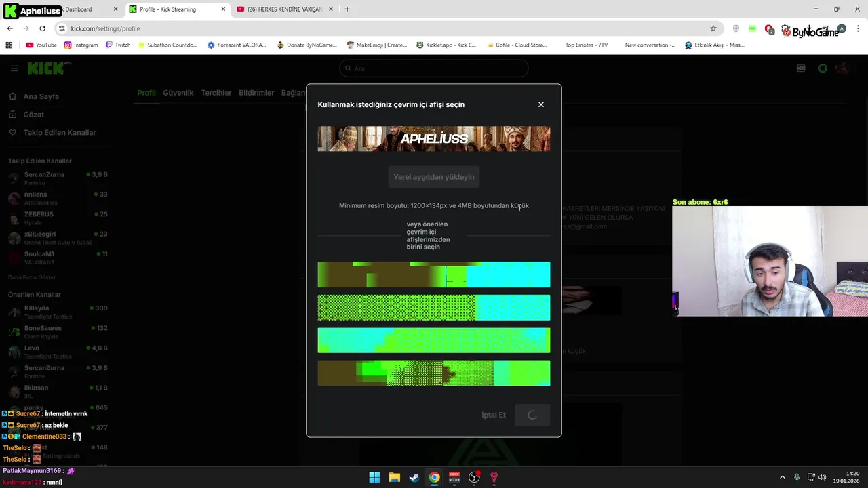Click the İptal Et button

pos(494,415)
